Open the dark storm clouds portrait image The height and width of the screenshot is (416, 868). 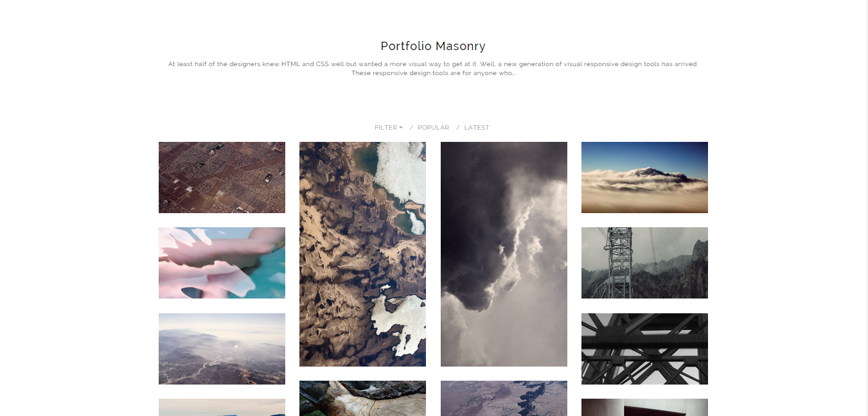pyautogui.click(x=504, y=254)
